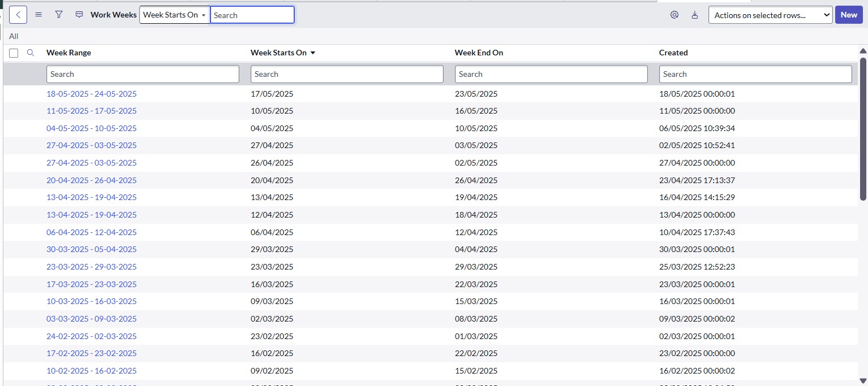Sort by the Week End On column header
This screenshot has width=868, height=386.
479,53
